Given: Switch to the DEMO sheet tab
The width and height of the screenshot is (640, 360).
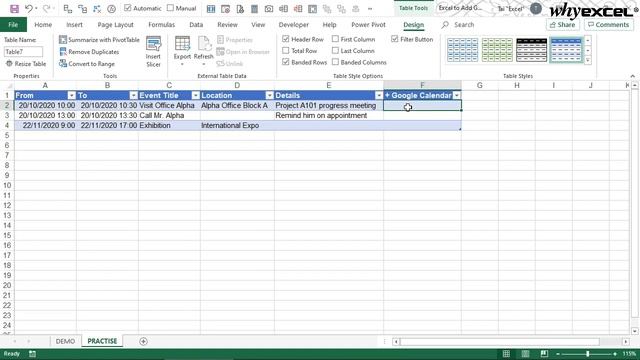Looking at the screenshot, I should click(65, 341).
